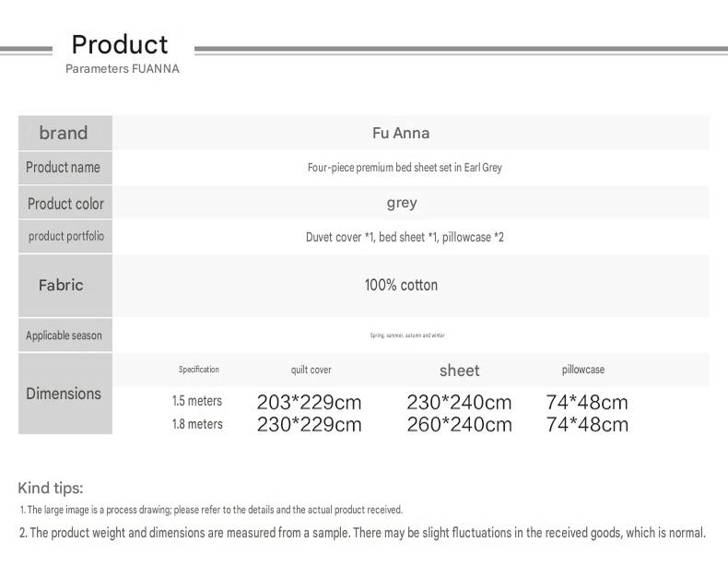Select the 'grey' color value
This screenshot has height=577, width=728.
[402, 203]
